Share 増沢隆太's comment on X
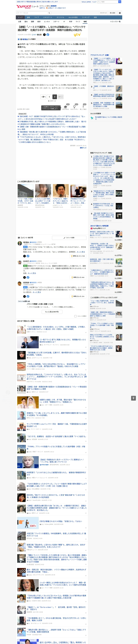Viewport: 138px width, 644px height. (25, 256)
